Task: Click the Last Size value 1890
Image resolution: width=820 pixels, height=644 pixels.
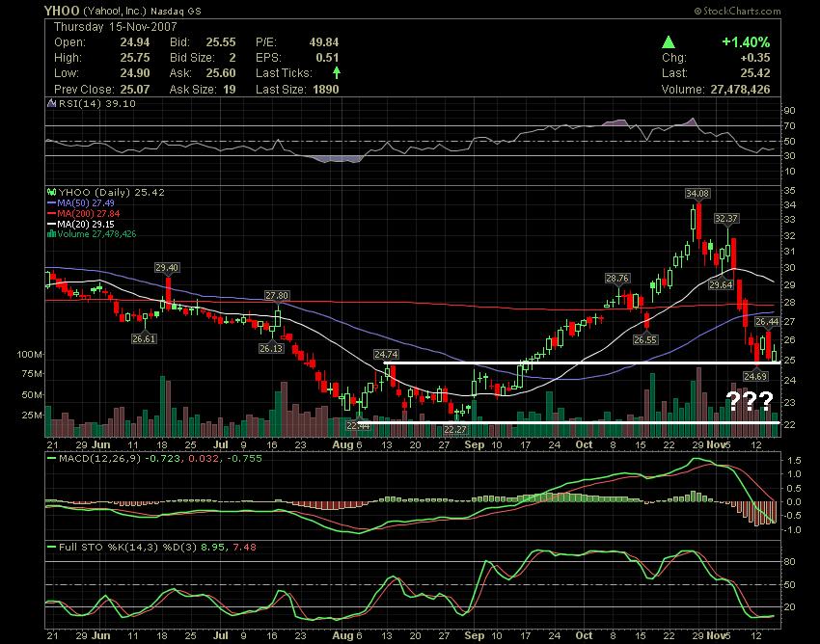Action: [326, 90]
